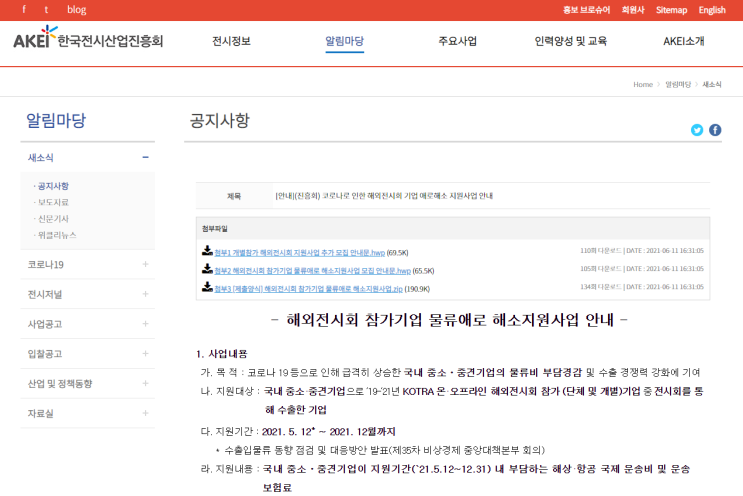743x496 pixels.
Task: Expand 전시저널 sidebar section
Action: point(145,294)
